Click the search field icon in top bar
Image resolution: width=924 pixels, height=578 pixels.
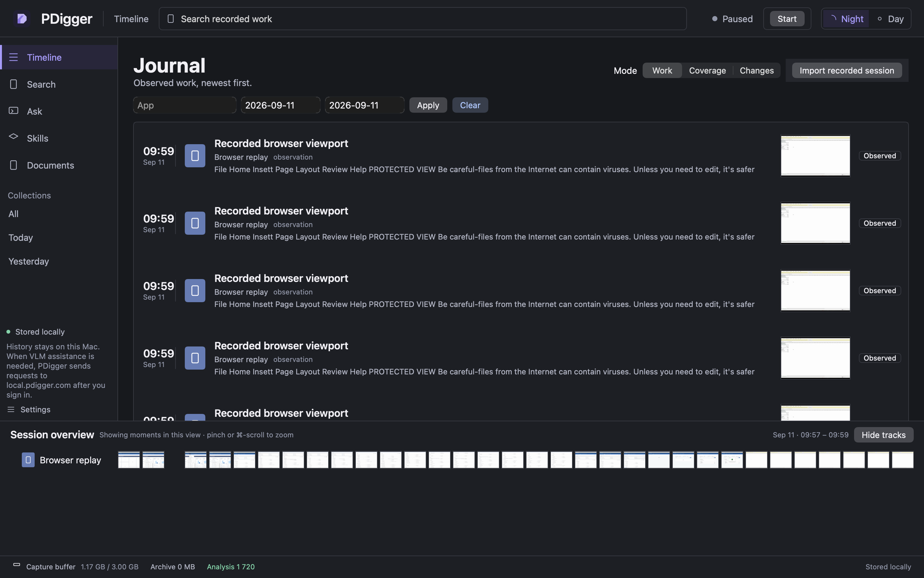171,19
